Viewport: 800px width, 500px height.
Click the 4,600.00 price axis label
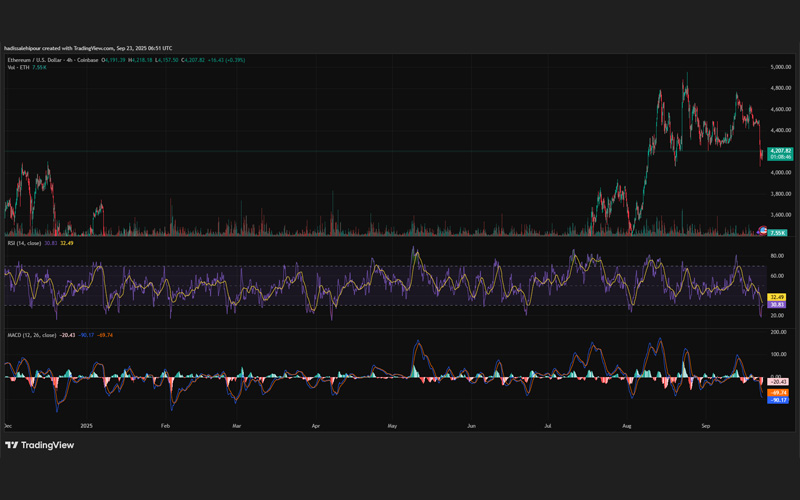(x=781, y=109)
